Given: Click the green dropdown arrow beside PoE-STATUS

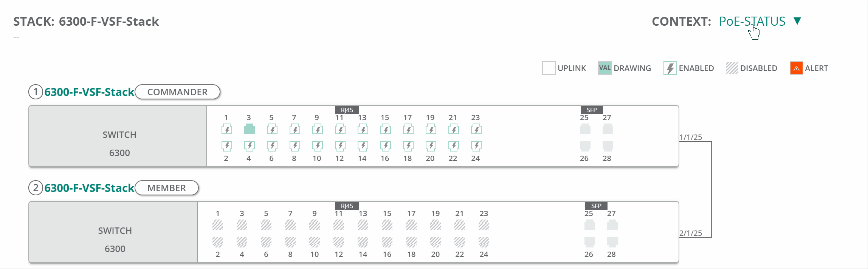Looking at the screenshot, I should pos(797,21).
